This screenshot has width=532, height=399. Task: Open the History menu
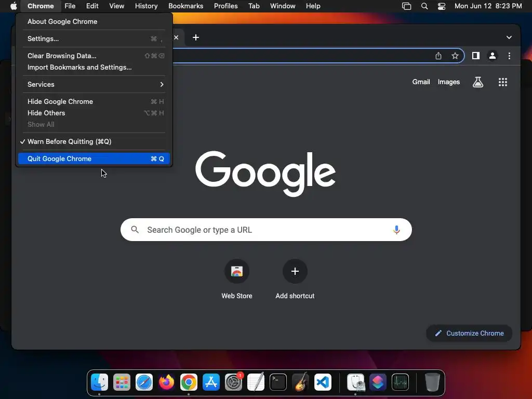point(146,6)
